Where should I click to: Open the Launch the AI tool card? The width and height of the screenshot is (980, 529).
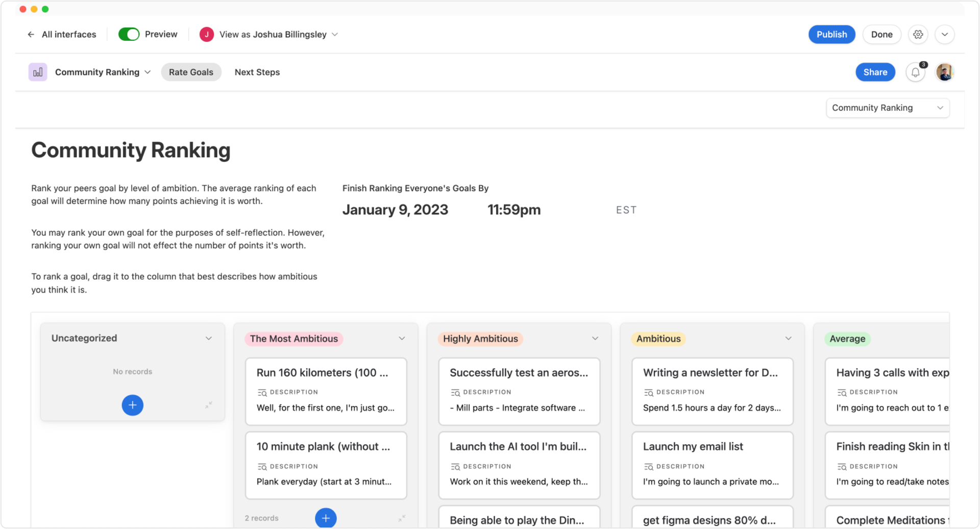(x=519, y=465)
